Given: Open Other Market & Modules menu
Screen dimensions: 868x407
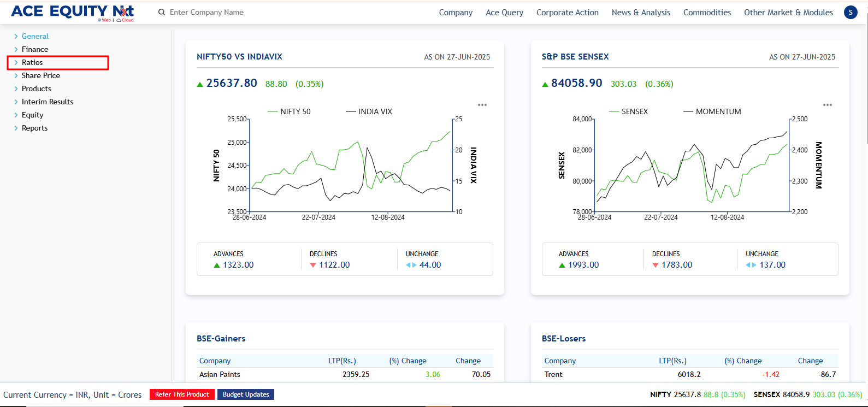Looking at the screenshot, I should click(788, 13).
